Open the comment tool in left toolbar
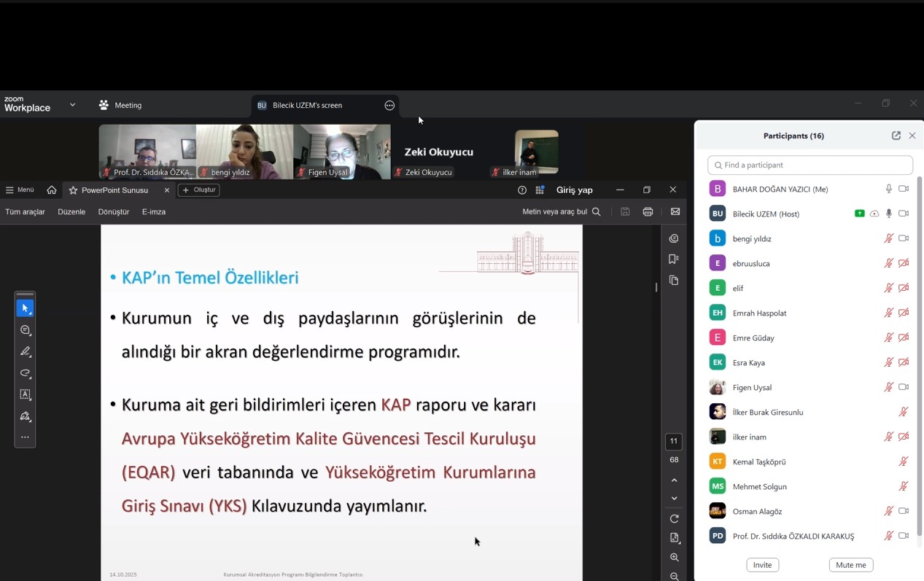Viewport: 924px width, 581px height. 25,330
